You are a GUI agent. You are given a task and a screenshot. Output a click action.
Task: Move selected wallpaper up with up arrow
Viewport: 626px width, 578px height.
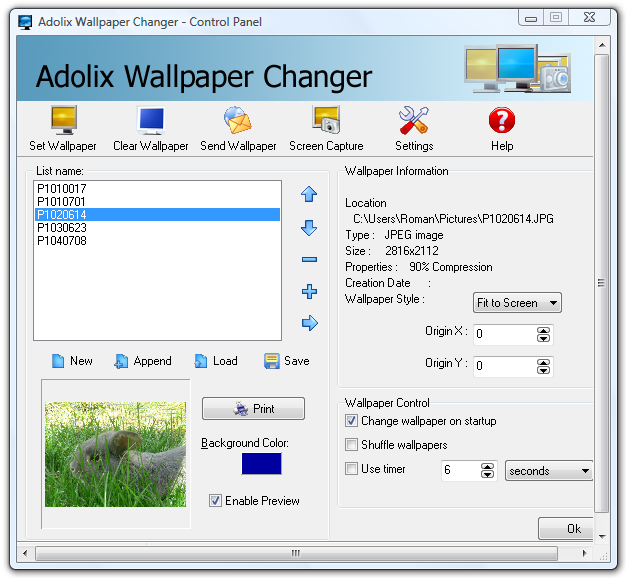[x=309, y=194]
